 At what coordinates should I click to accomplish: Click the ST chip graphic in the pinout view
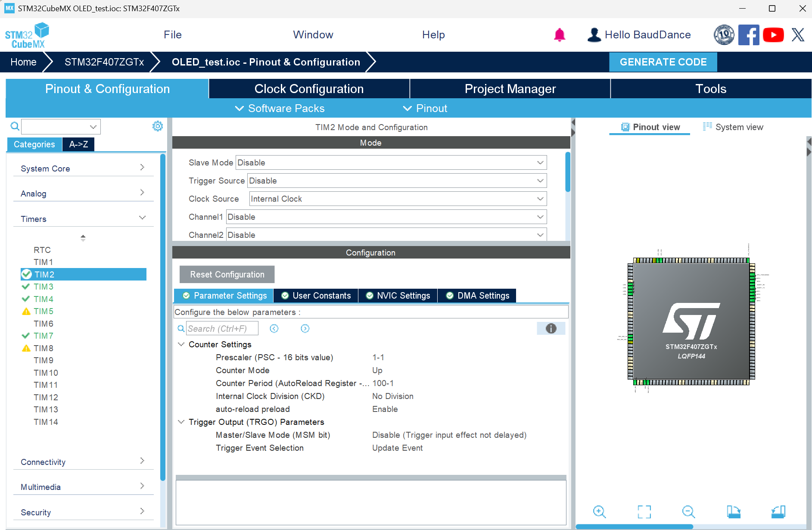(691, 321)
